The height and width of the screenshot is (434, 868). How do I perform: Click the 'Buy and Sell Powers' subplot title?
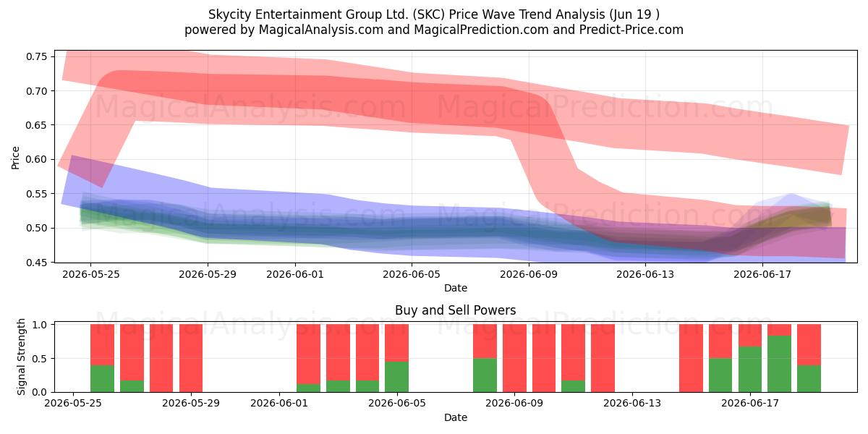(x=456, y=310)
